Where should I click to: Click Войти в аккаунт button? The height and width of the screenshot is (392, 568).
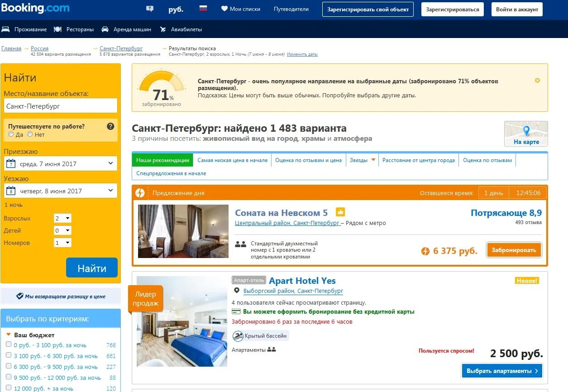pos(517,9)
